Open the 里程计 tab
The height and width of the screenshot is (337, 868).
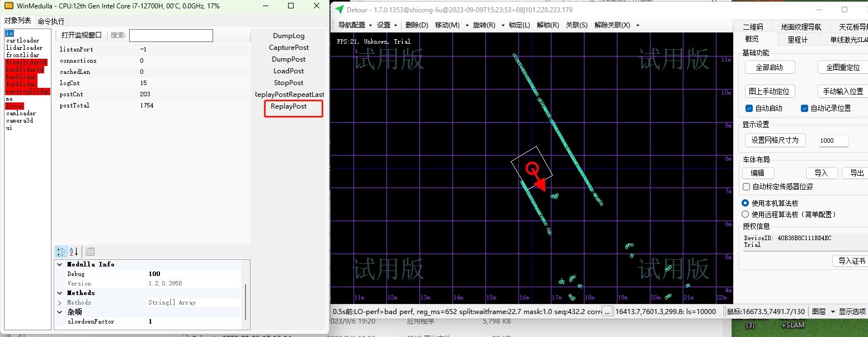pos(798,39)
